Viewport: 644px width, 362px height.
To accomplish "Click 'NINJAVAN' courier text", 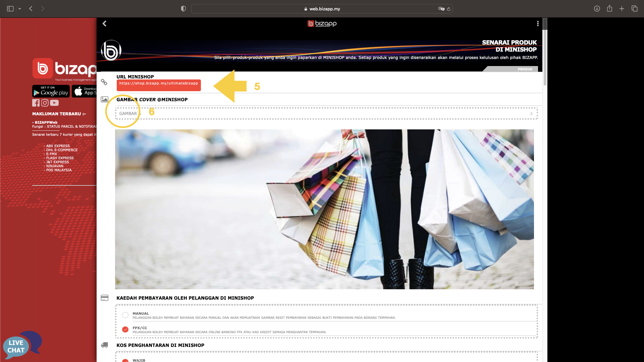I will pyautogui.click(x=55, y=166).
